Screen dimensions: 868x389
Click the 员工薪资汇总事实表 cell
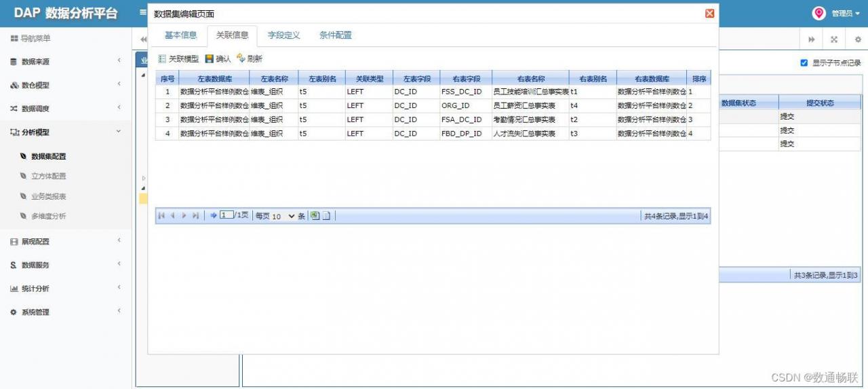pos(531,106)
